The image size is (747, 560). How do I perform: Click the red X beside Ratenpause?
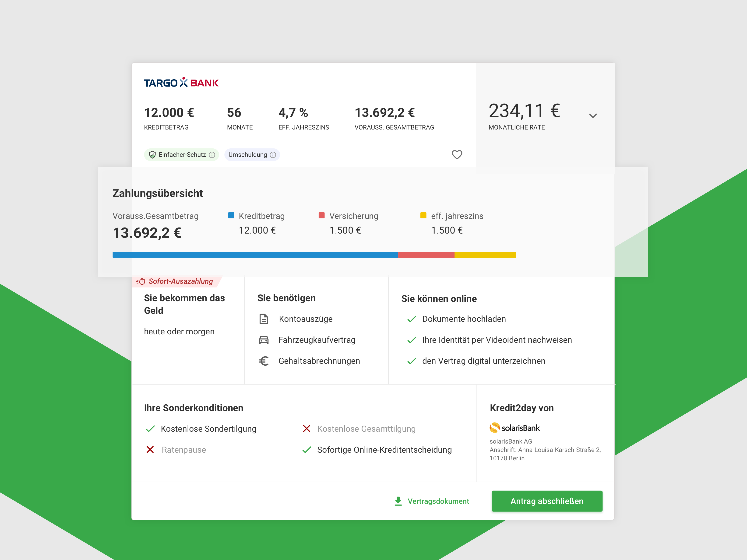(150, 450)
